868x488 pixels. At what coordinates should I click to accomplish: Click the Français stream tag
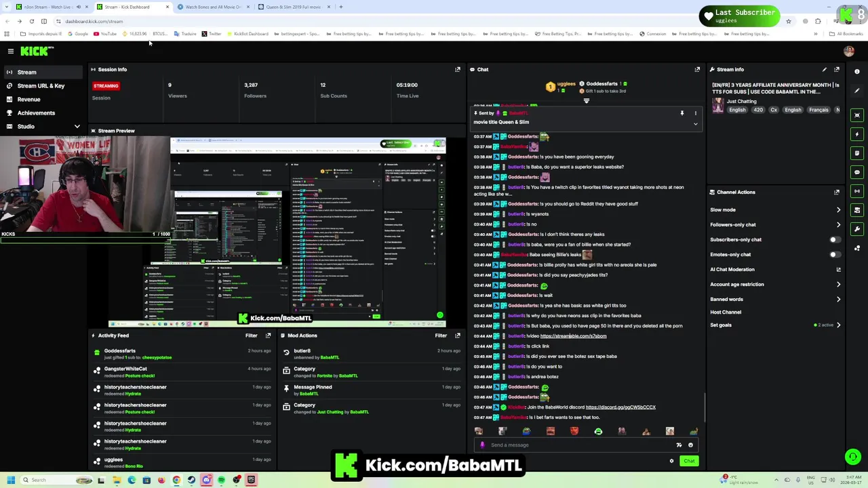[818, 110]
